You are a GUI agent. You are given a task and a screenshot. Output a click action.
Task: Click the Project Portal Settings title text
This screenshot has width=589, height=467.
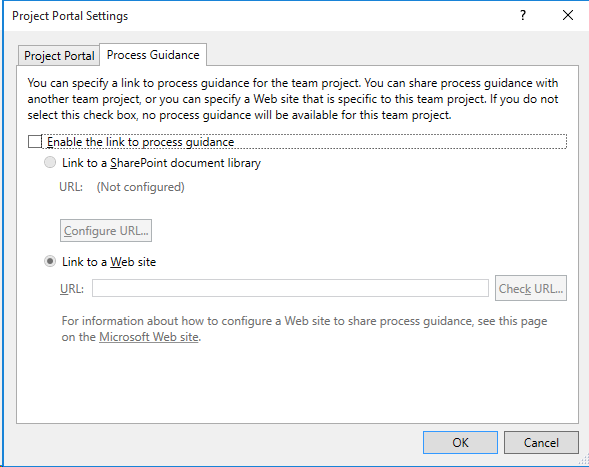70,16
